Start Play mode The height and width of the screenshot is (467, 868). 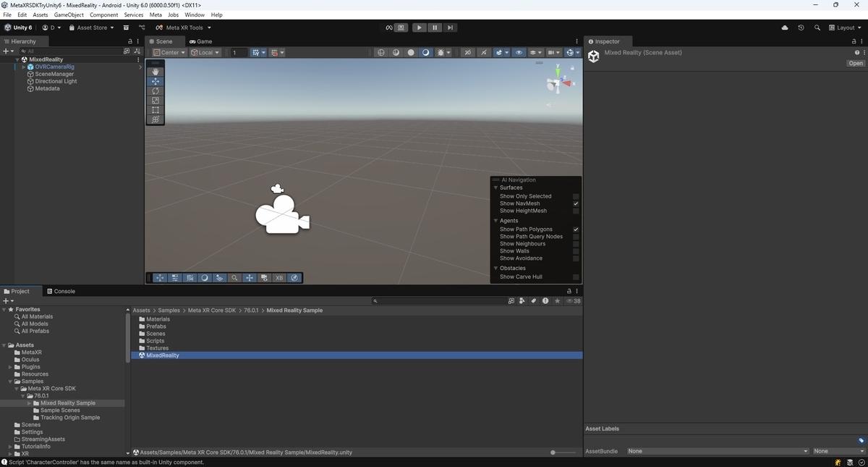(x=419, y=28)
